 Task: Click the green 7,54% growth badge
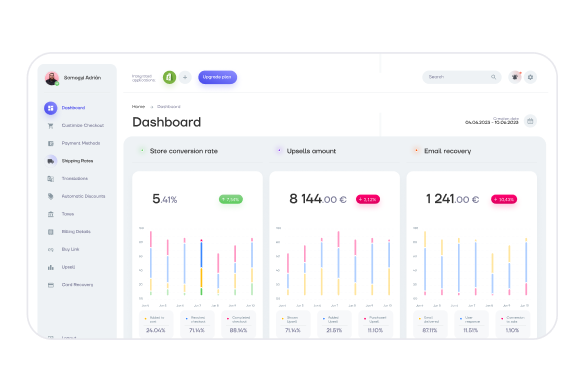pos(231,199)
